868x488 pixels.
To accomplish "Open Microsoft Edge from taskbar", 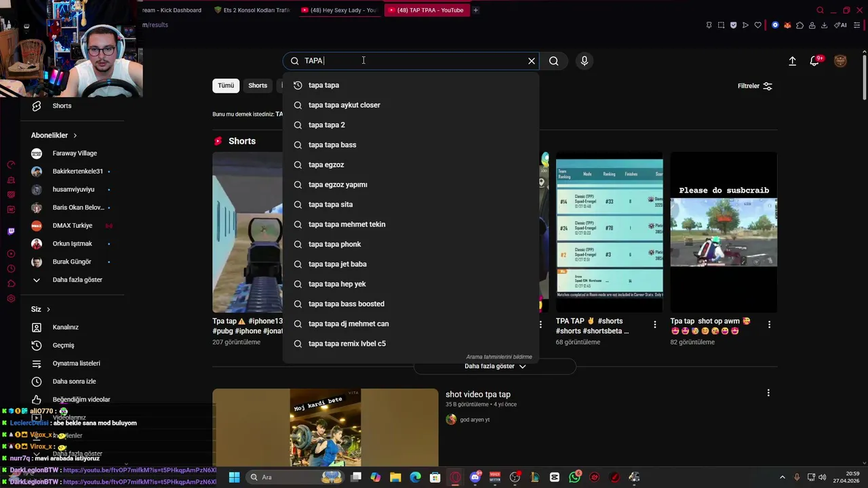I will tap(415, 477).
